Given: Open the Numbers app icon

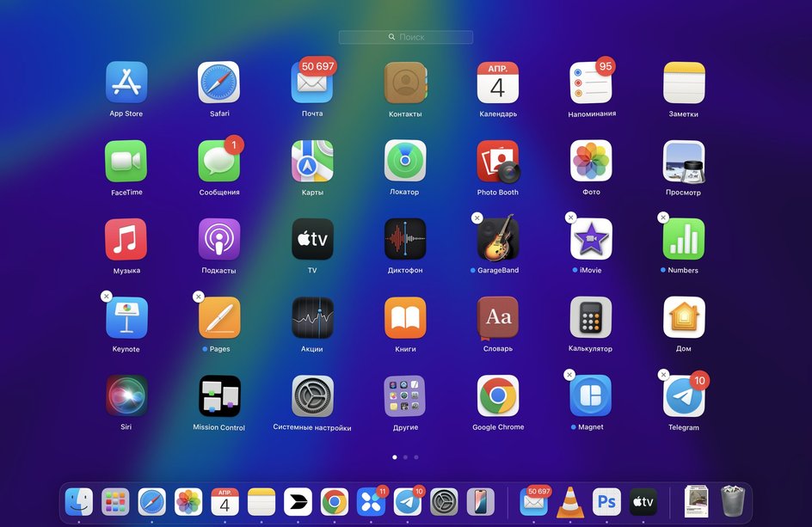Looking at the screenshot, I should 684,239.
